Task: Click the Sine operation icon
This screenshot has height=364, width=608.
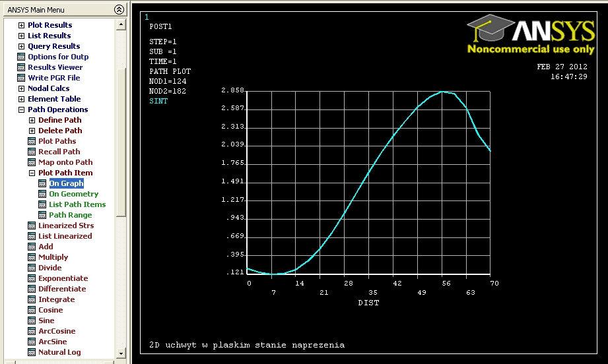Action: pyautogui.click(x=32, y=320)
